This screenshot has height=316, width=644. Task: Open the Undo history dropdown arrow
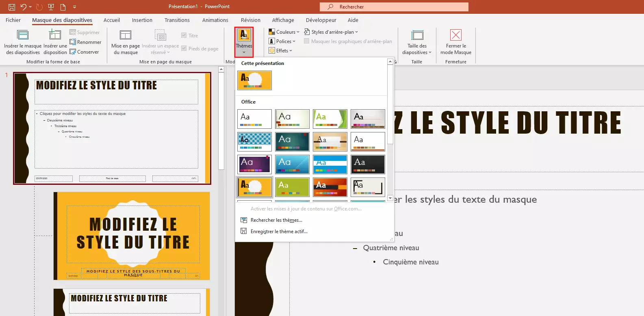point(30,7)
